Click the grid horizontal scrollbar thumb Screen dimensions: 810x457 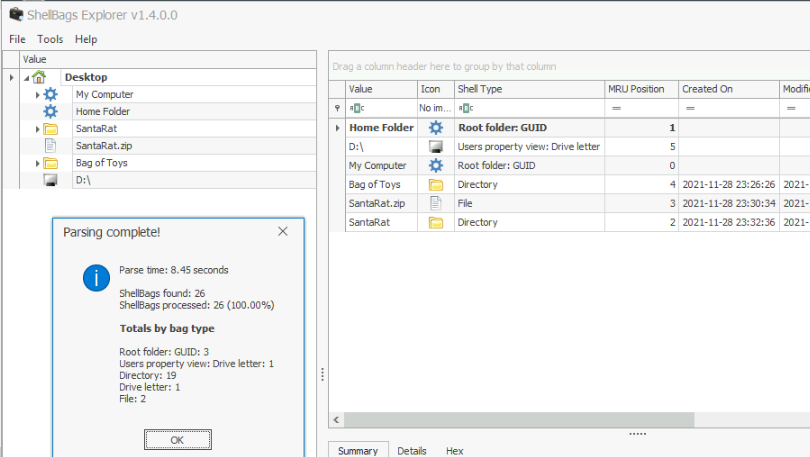coord(519,420)
